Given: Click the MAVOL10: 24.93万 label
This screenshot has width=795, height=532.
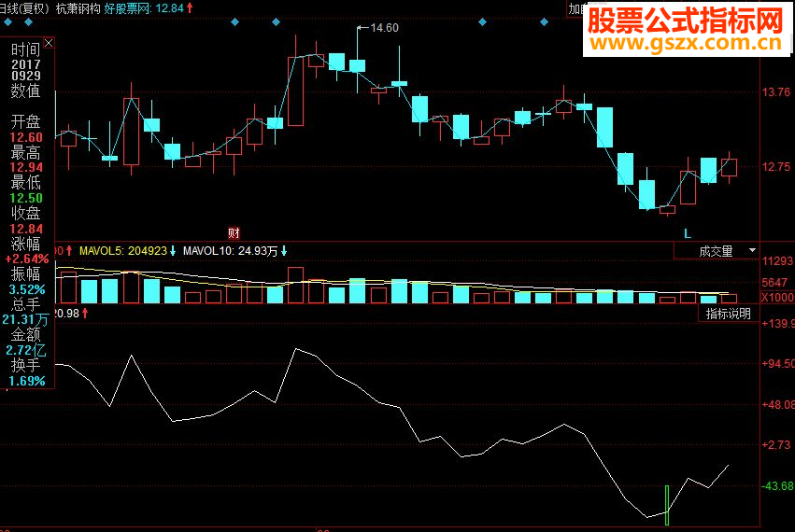Looking at the screenshot, I should click(x=230, y=251).
